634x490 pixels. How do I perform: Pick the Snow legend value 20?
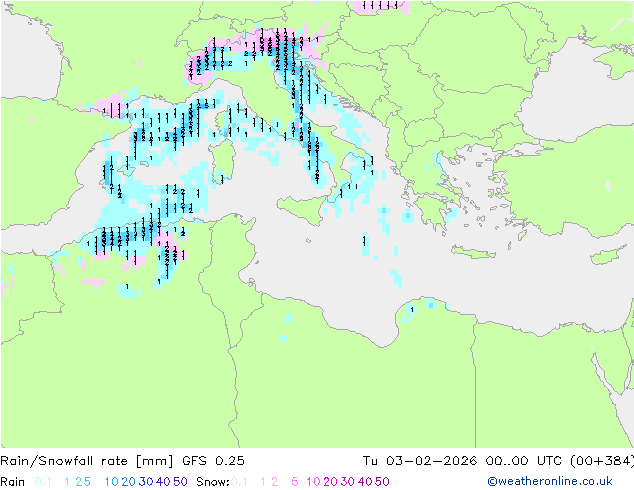(330, 482)
